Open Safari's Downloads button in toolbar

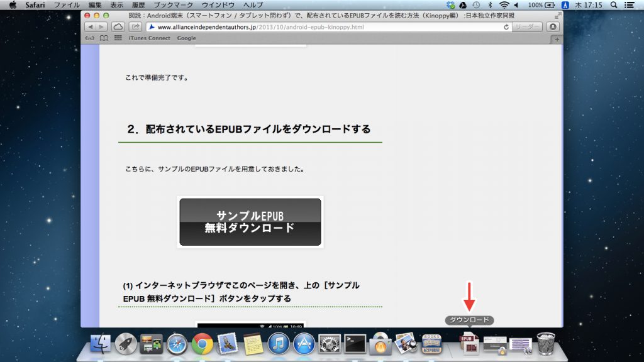[x=553, y=27]
